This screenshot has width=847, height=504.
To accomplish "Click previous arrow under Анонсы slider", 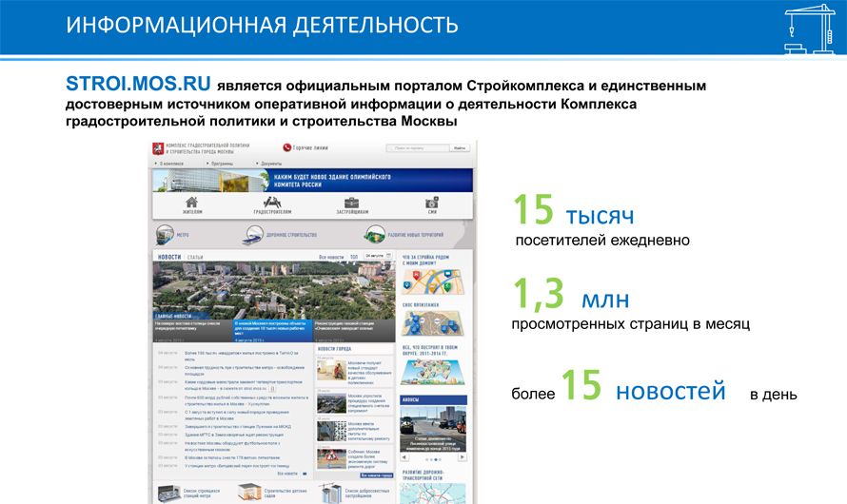I will pos(404,457).
